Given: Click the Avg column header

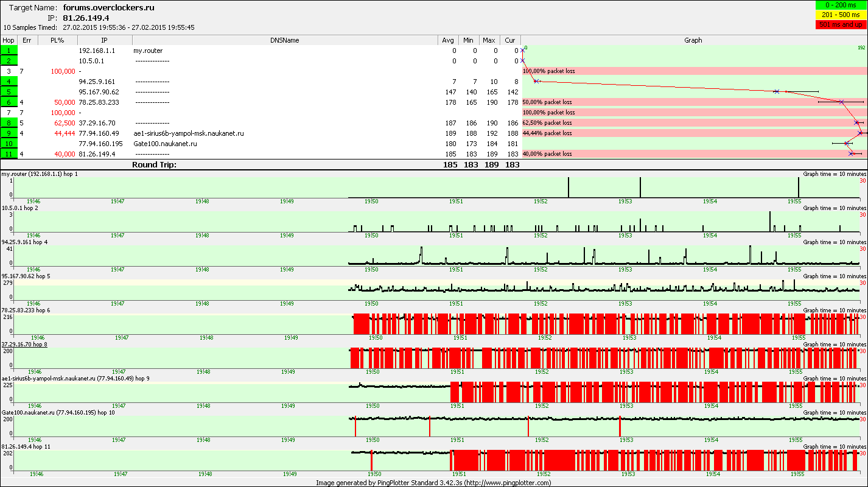Looking at the screenshot, I should click(448, 40).
